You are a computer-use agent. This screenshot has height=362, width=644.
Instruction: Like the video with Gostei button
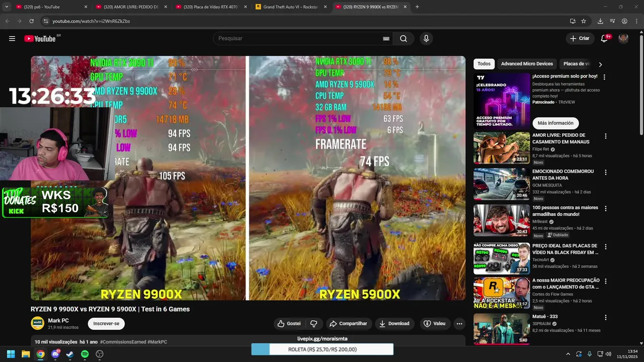pos(289,324)
